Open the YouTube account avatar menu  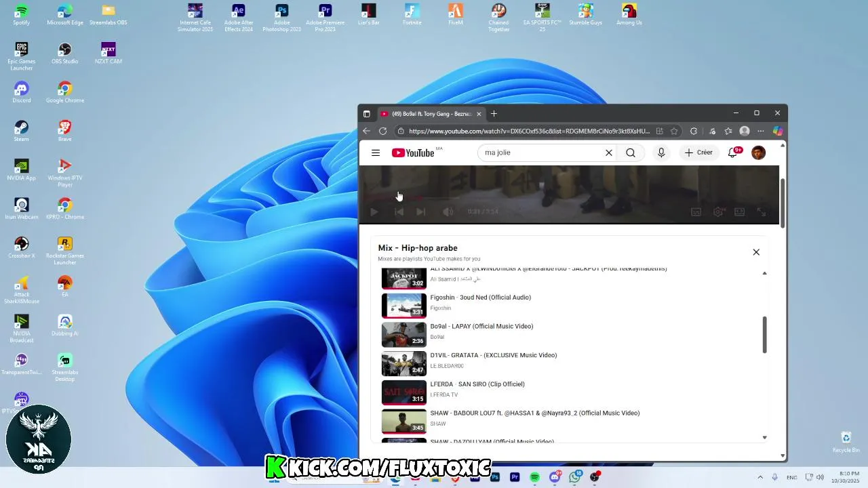click(x=759, y=152)
